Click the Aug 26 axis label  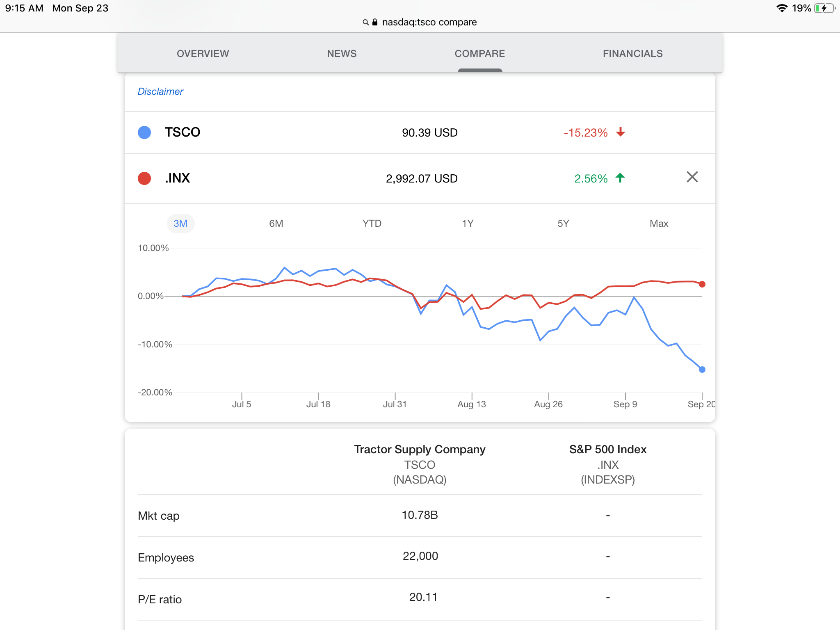point(548,404)
